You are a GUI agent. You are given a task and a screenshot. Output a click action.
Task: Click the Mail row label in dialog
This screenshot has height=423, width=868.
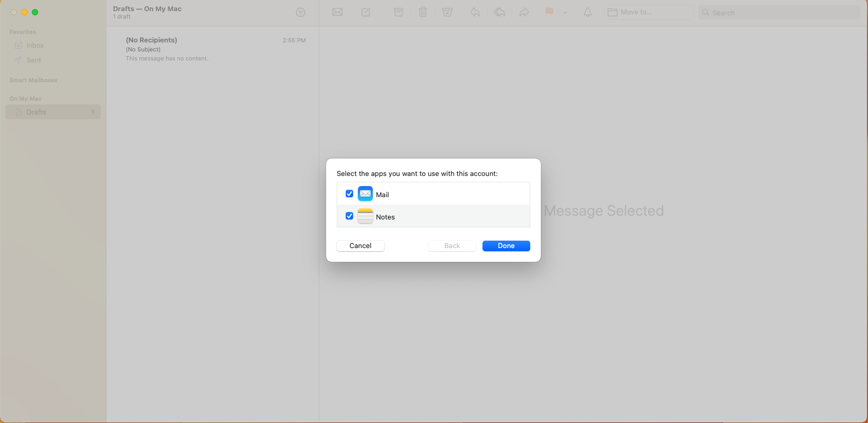tap(382, 195)
